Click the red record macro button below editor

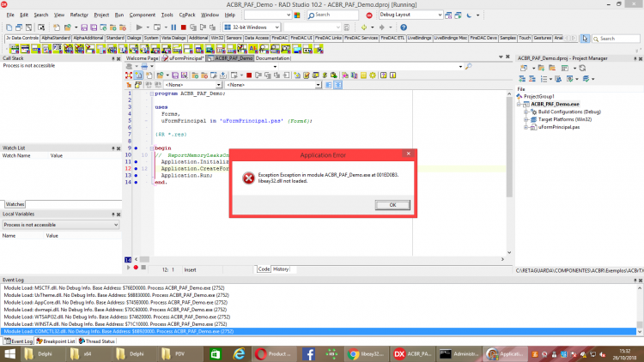tap(136, 267)
